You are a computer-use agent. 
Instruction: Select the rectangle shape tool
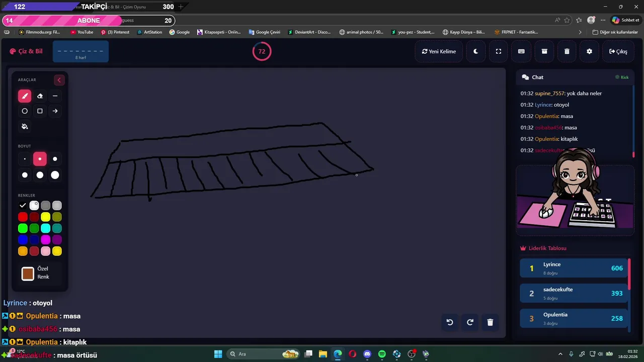pyautogui.click(x=40, y=111)
